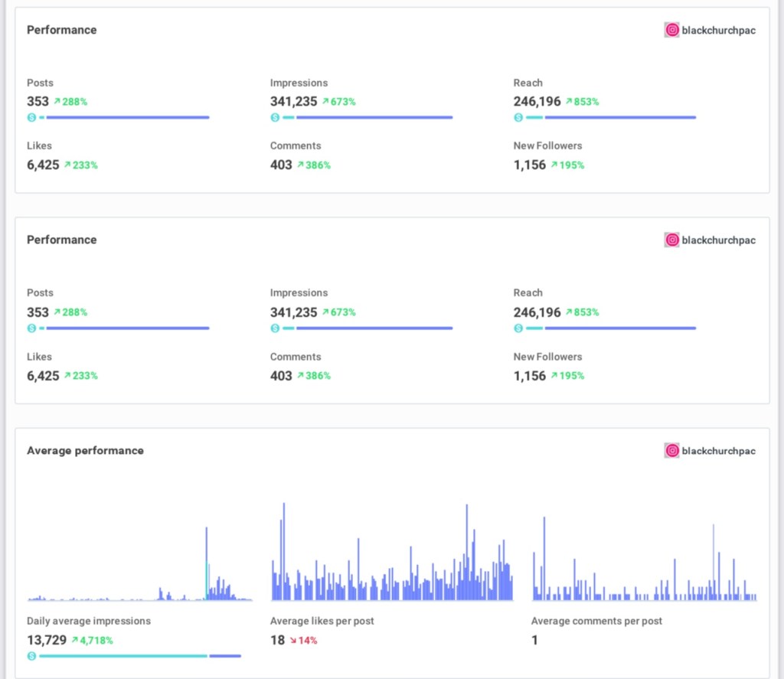Click paid dollar icon under Reach, second panel
This screenshot has width=784, height=679.
518,328
